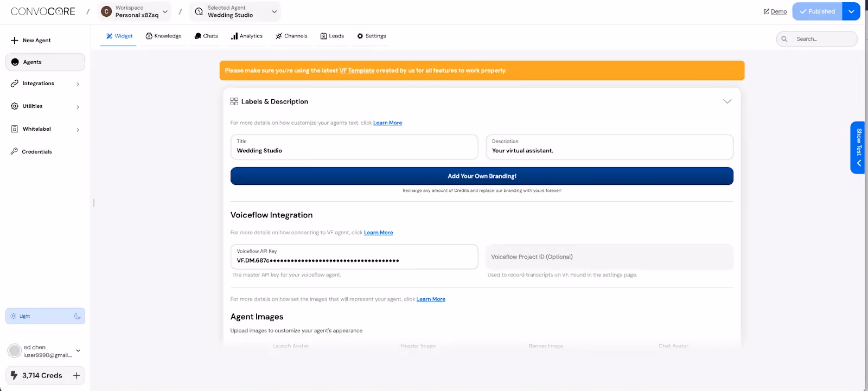The height and width of the screenshot is (391, 868).
Task: Add credits with the plus button
Action: tap(76, 375)
